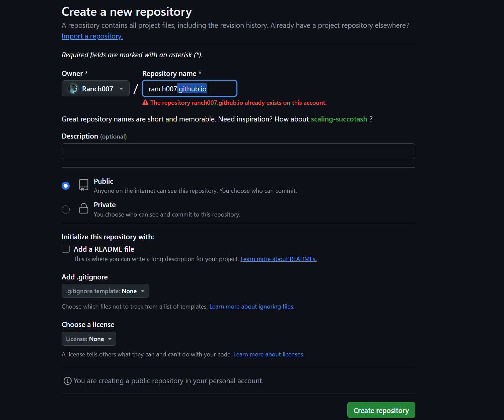This screenshot has height=420, width=504.
Task: Click the private repository lock icon
Action: pos(84,208)
